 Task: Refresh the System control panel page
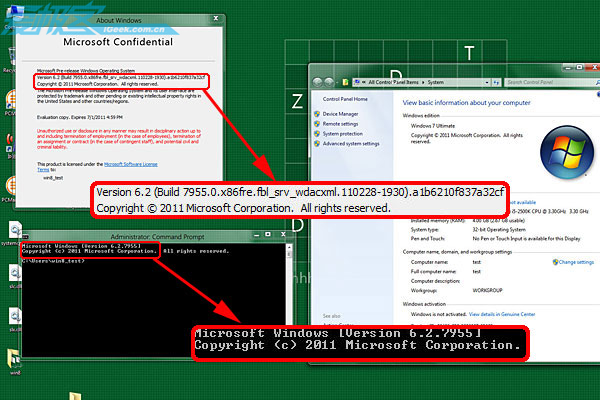tap(496, 82)
